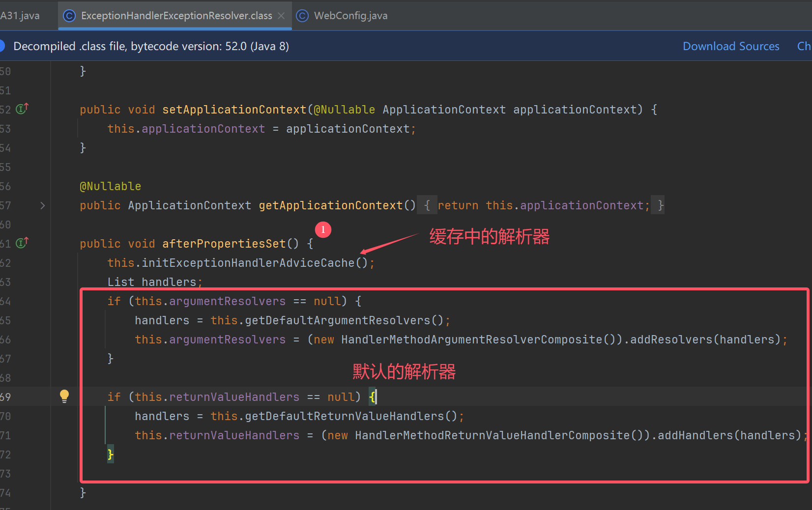Click HandlerMethodReturnValueHandlerComposite class name

(x=493, y=435)
